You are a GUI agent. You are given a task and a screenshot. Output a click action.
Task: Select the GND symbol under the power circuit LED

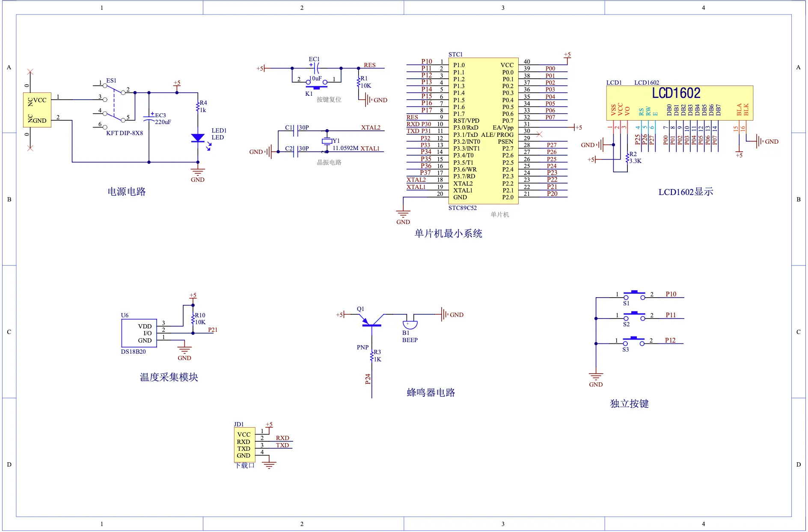198,175
